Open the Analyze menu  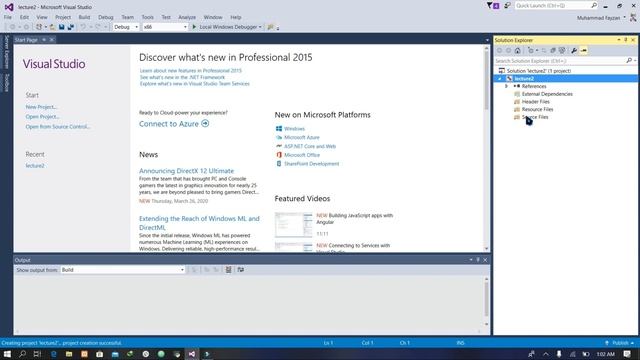click(187, 17)
